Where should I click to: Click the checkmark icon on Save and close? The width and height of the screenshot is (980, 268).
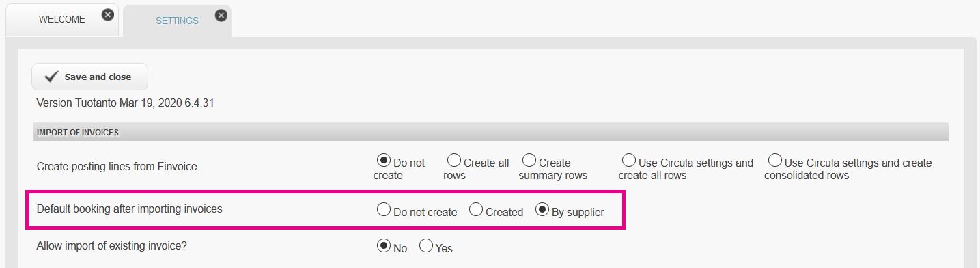(51, 77)
